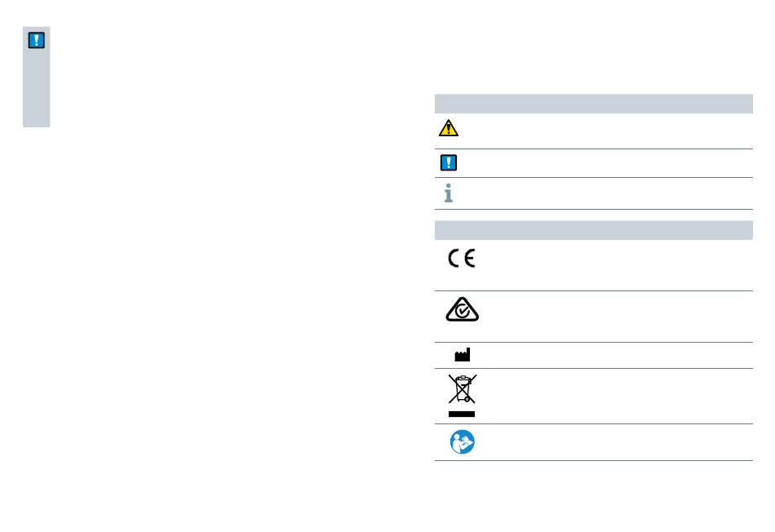Click the blank cell next to the factory icon
775x532 pixels.
[612, 355]
